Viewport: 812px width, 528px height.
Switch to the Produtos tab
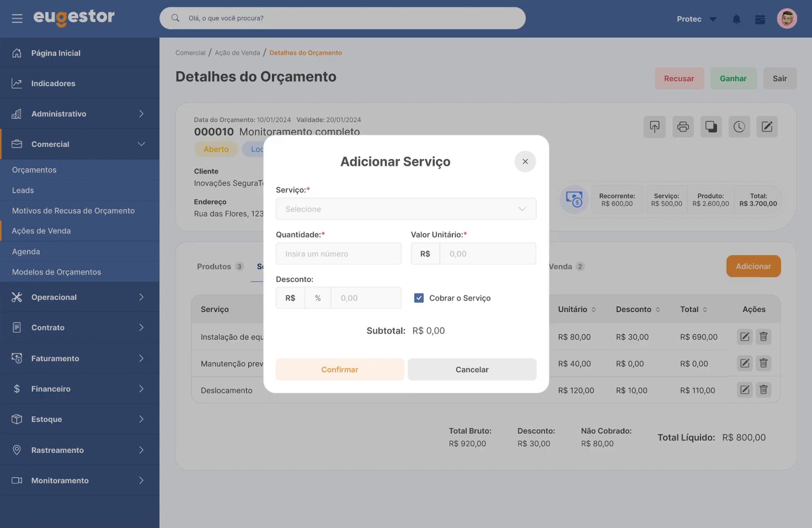(220, 267)
